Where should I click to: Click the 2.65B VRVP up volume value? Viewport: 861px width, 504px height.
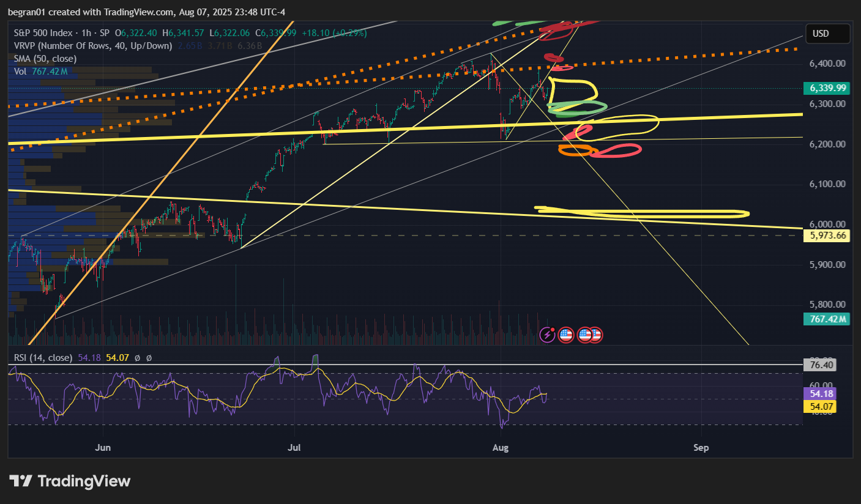tap(190, 46)
